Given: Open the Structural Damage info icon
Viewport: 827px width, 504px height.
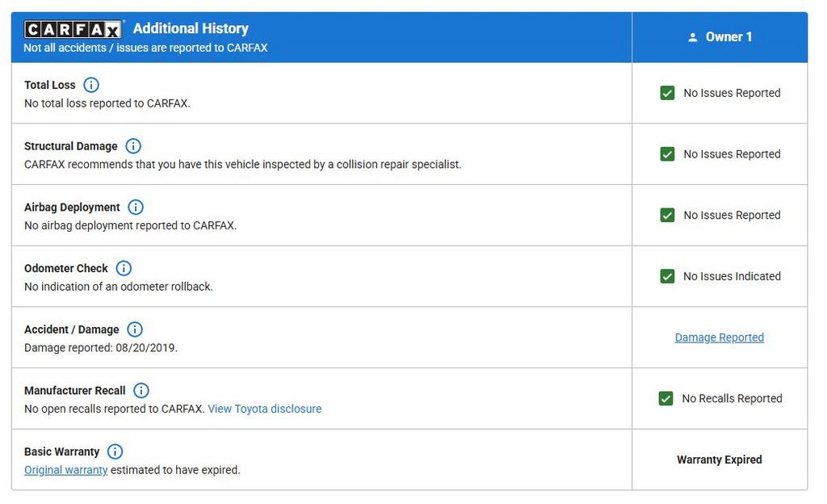Looking at the screenshot, I should [133, 146].
